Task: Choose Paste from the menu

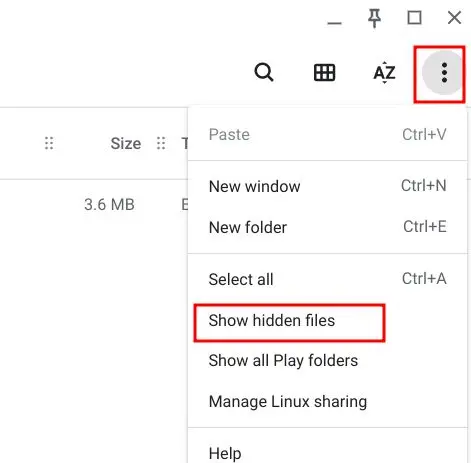Action: pos(327,135)
